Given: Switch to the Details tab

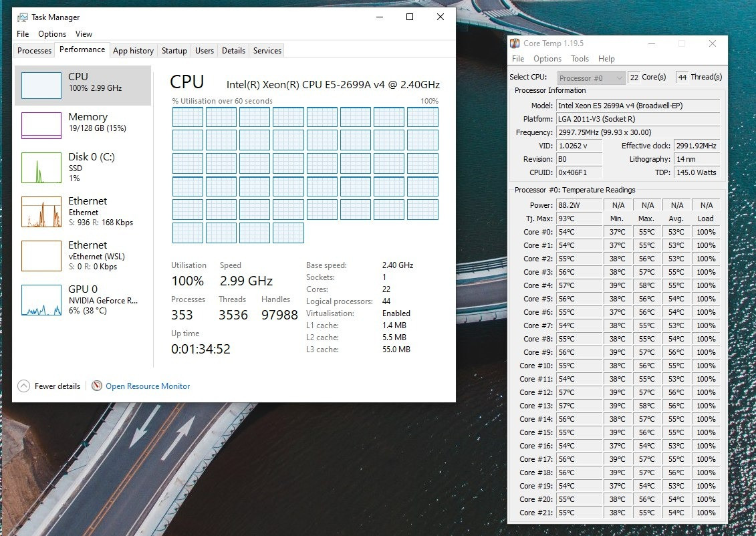Looking at the screenshot, I should 233,51.
